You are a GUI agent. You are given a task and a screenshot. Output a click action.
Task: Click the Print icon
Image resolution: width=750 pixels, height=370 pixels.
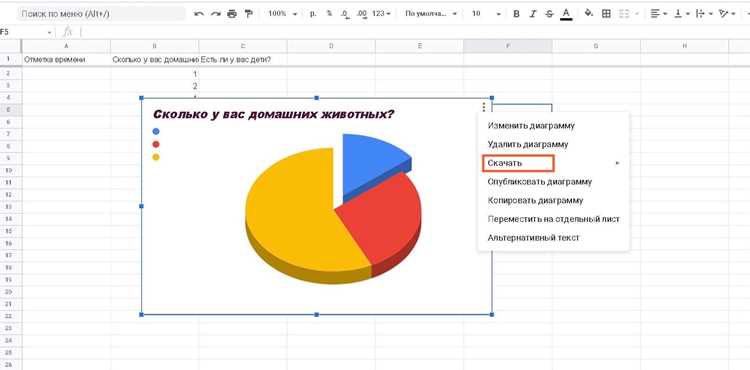[232, 14]
